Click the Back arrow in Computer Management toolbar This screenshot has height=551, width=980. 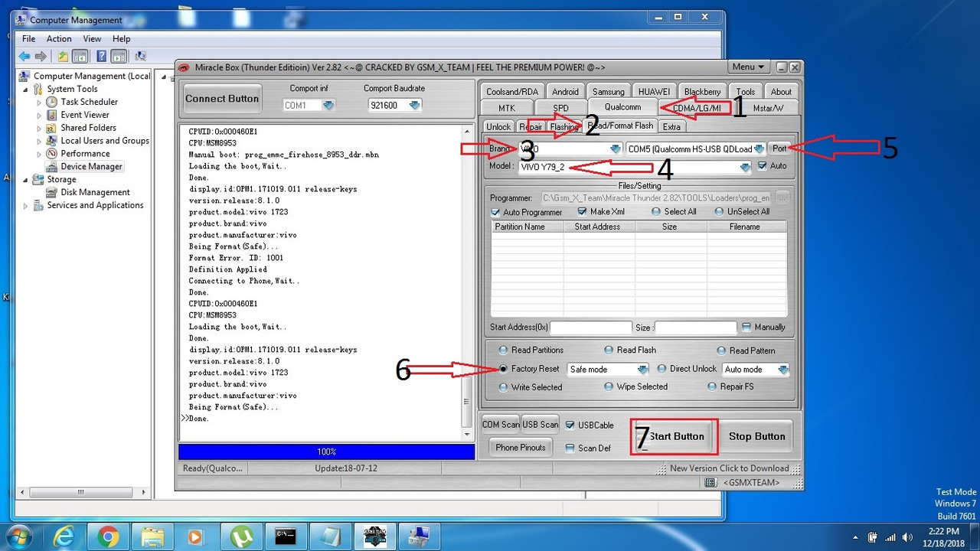[x=24, y=56]
